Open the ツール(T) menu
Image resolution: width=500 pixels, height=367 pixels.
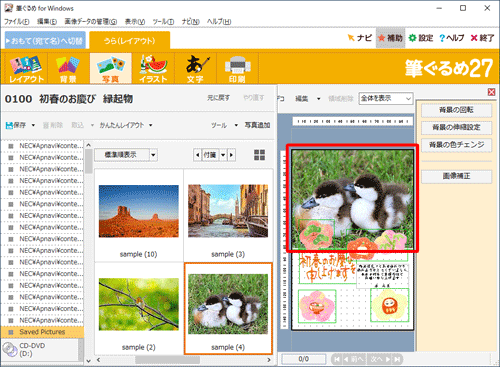(163, 22)
